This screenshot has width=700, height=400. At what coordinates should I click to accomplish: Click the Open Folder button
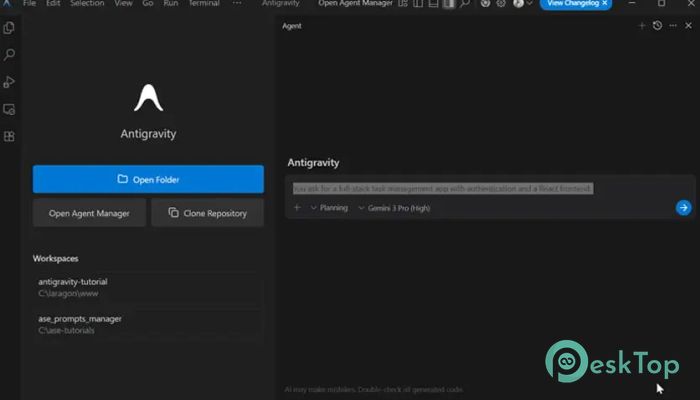pyautogui.click(x=148, y=179)
